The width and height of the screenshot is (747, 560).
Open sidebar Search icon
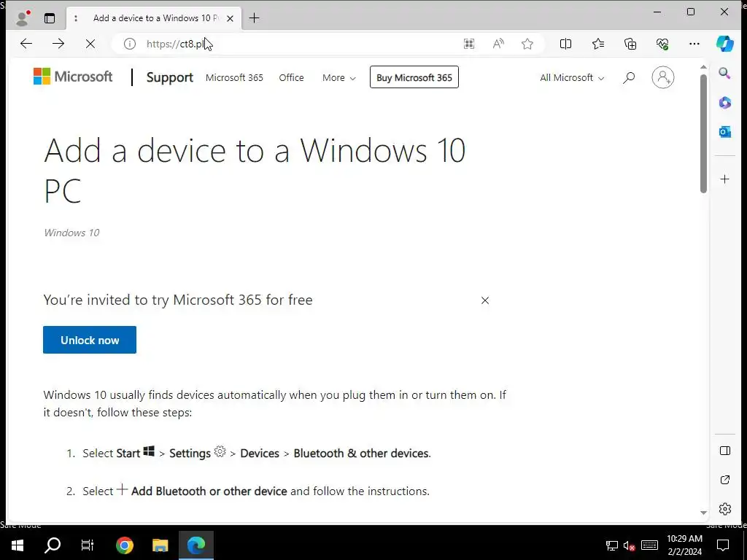(724, 73)
